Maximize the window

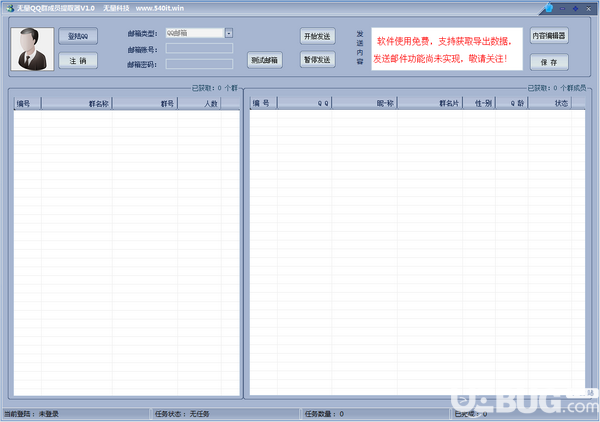point(575,8)
